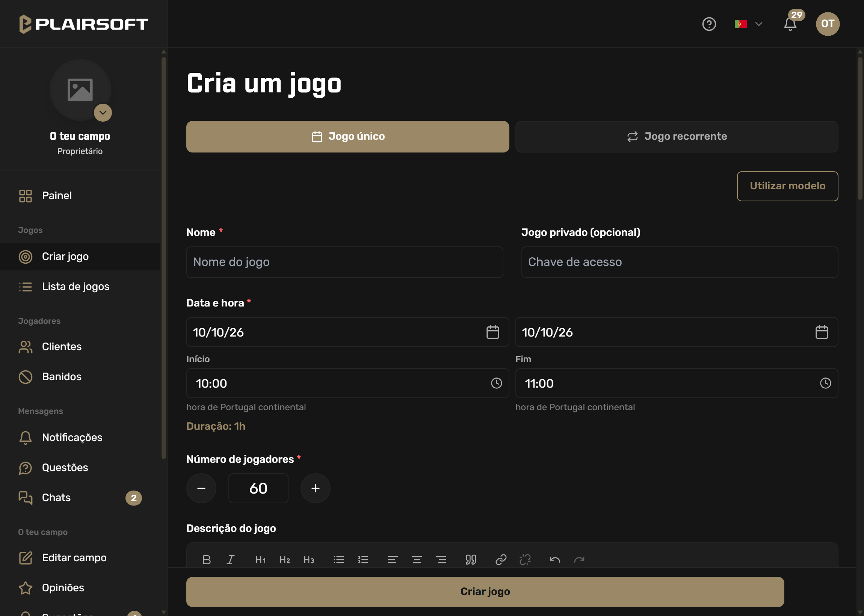
Task: Apply H2 heading in description editor
Action: coord(285,560)
